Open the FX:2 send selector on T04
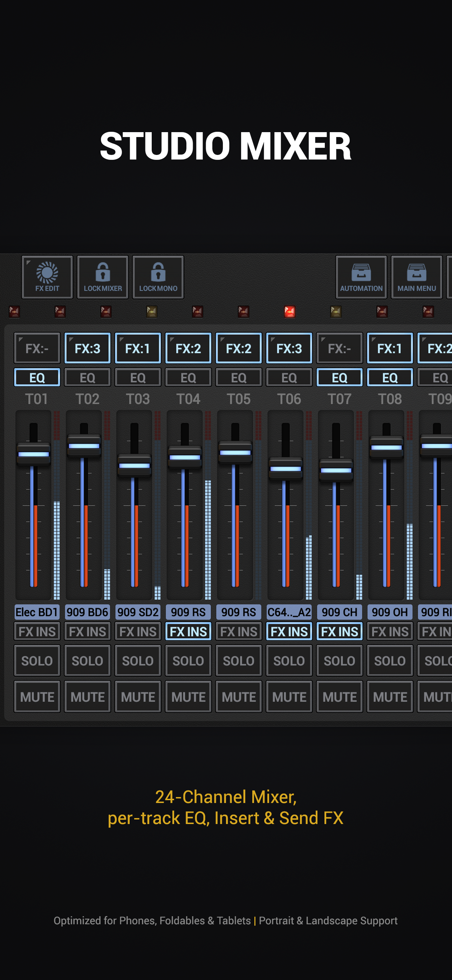The height and width of the screenshot is (980, 452). pyautogui.click(x=189, y=348)
